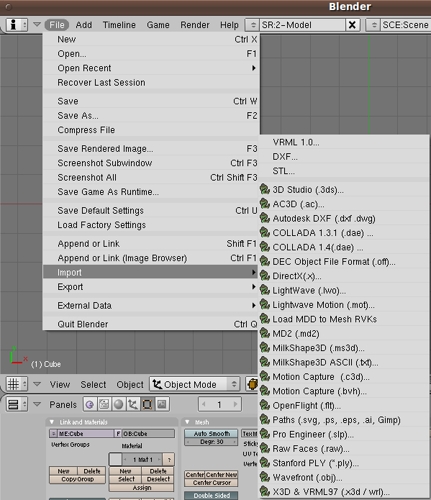Collapse the info header menus triangle
431x500 pixels.
(37, 24)
